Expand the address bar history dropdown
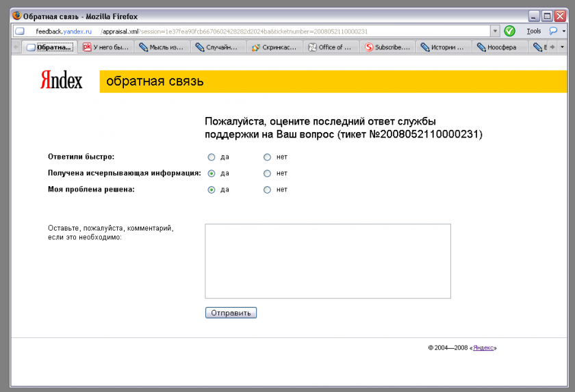Image resolution: width=575 pixels, height=392 pixels. pyautogui.click(x=495, y=31)
